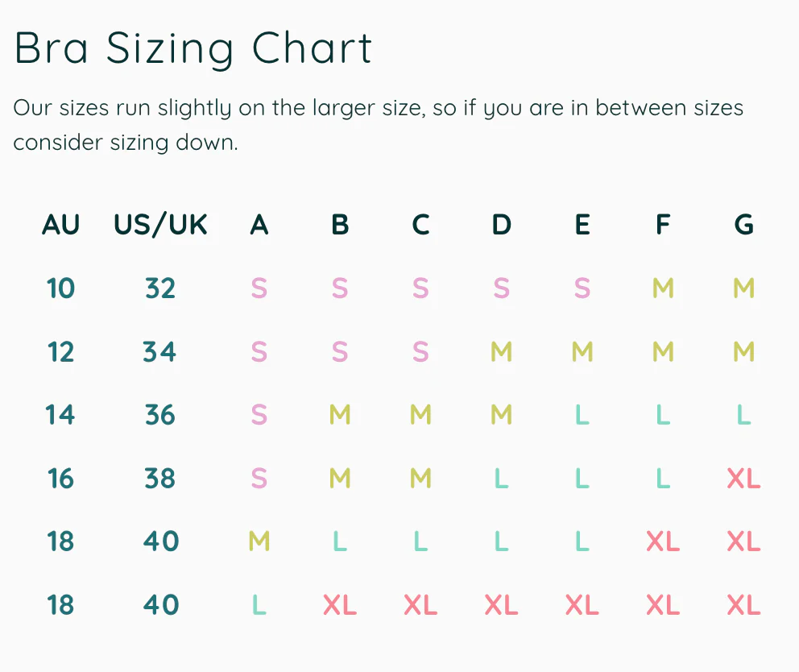Screen dimensions: 799x672
Task: Click XL for AU 16 cup G
Action: (x=743, y=479)
